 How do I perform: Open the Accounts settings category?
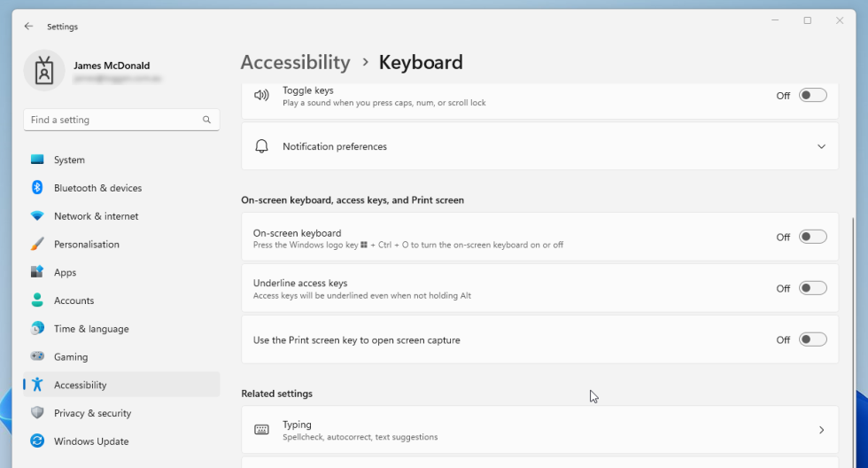(x=74, y=300)
